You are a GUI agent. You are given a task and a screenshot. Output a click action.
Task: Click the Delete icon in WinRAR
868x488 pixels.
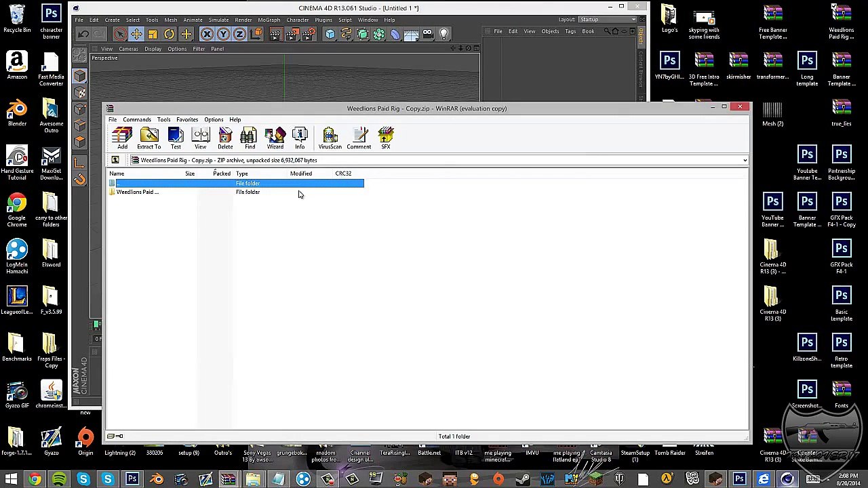(x=225, y=138)
